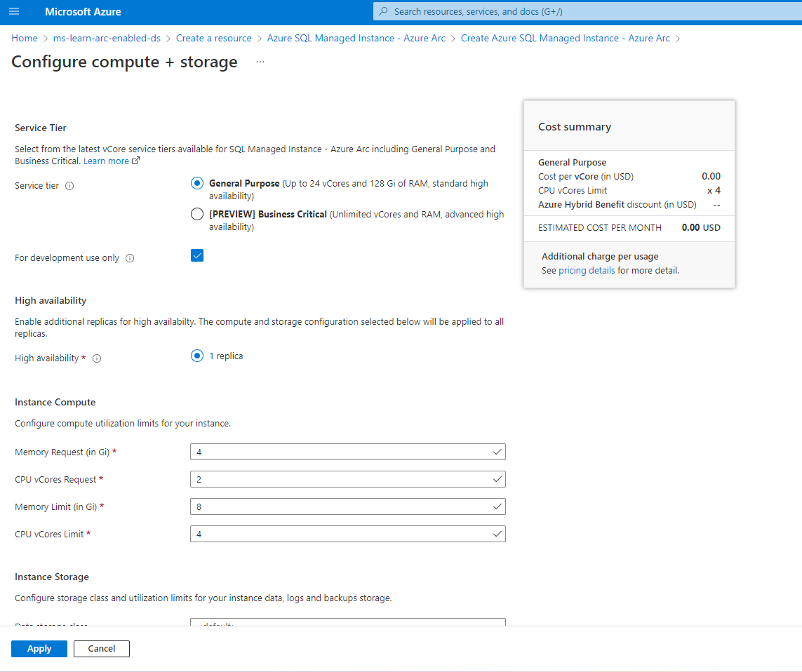Select the 1 replica option
This screenshot has height=672, width=802.
(x=197, y=356)
